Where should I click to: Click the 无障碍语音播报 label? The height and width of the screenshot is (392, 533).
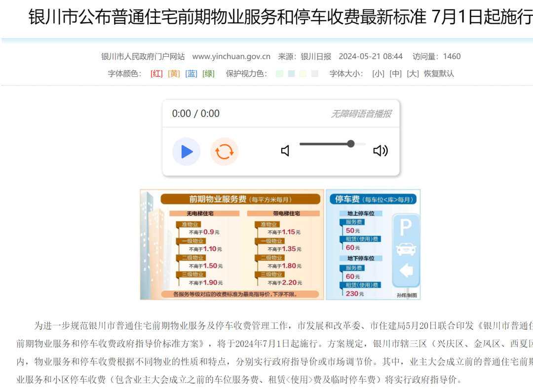pos(361,114)
